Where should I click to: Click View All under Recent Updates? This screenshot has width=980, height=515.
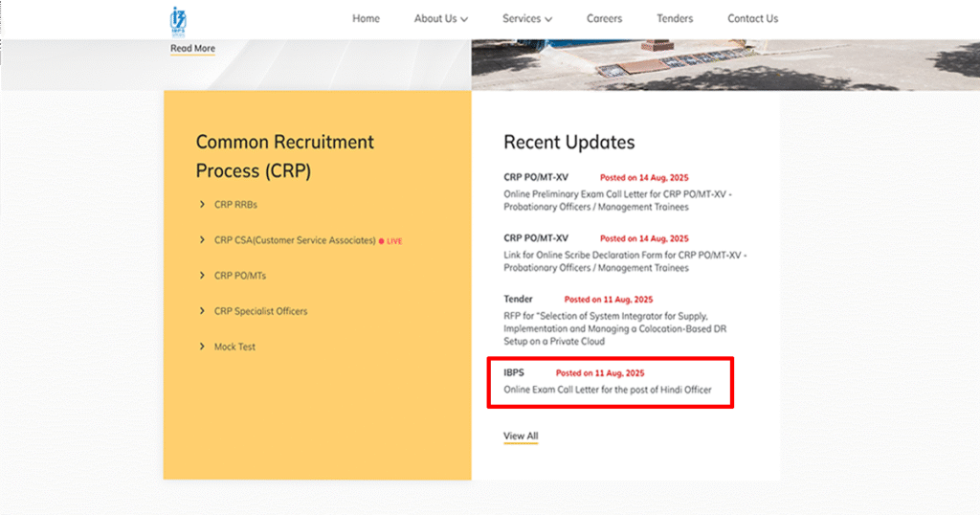pos(521,437)
